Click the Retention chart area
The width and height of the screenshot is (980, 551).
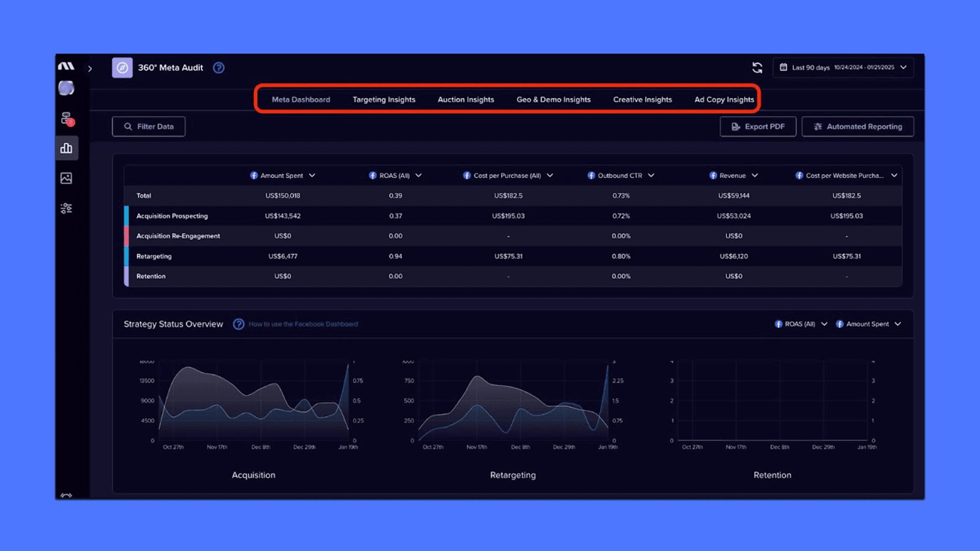pos(772,402)
